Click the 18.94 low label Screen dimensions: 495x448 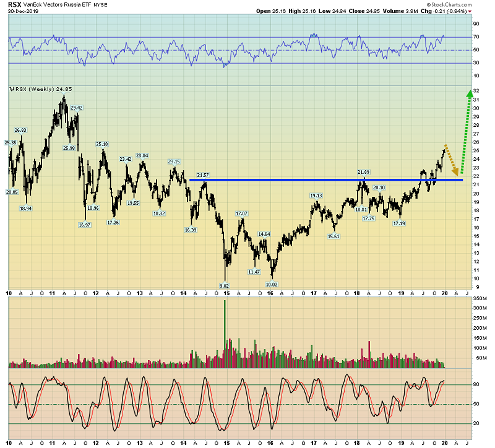click(25, 209)
